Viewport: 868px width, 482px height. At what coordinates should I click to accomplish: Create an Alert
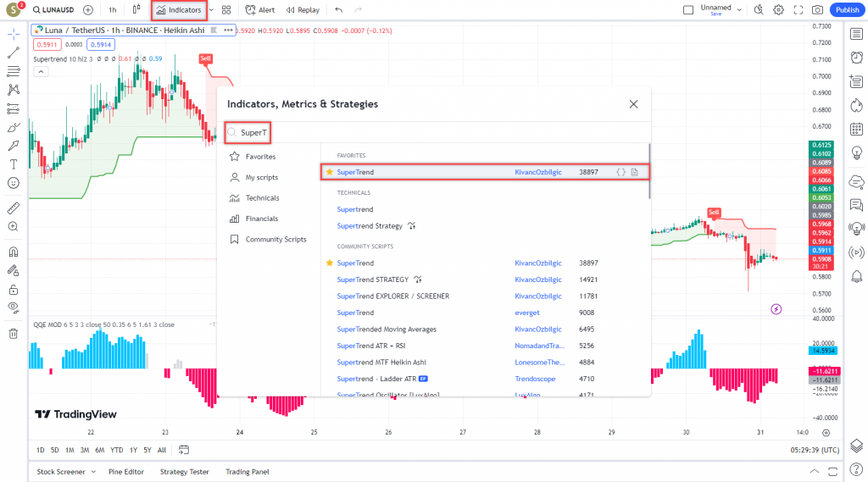[260, 10]
